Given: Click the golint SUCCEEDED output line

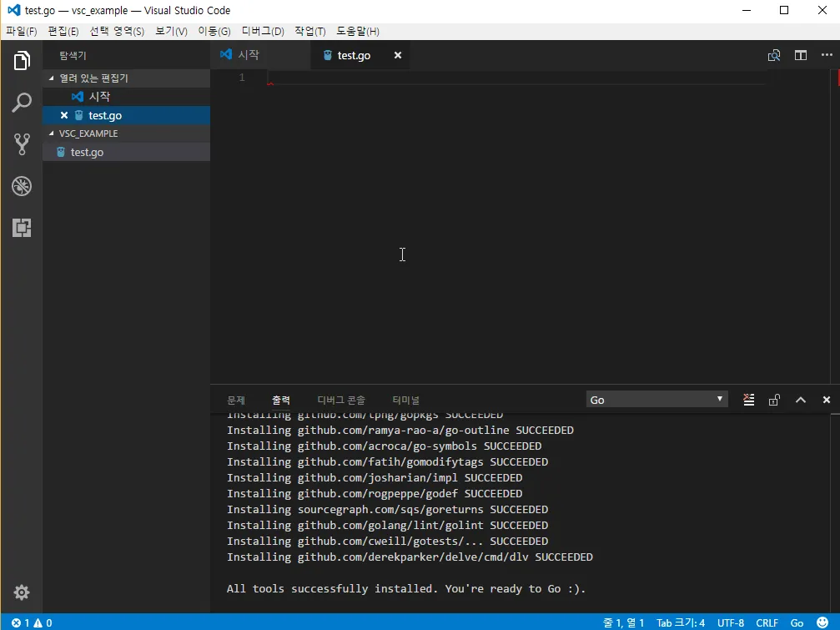Looking at the screenshot, I should [x=387, y=526].
